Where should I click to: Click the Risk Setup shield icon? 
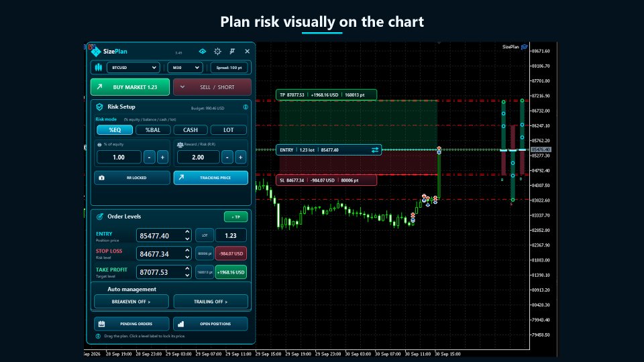(99, 107)
